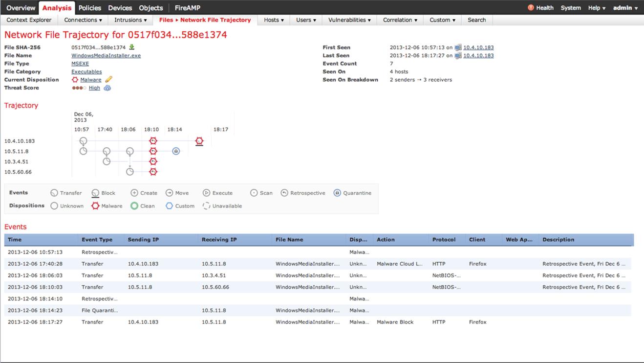Click the malware block event at 18:17
Viewport: 644px width, 363px height.
click(199, 141)
